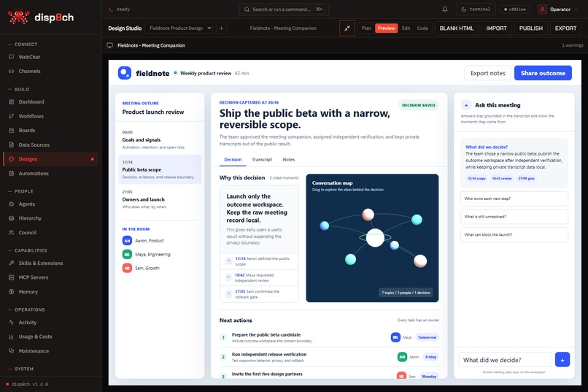
Task: Ask 'What is still unresolved?'
Action: click(514, 217)
